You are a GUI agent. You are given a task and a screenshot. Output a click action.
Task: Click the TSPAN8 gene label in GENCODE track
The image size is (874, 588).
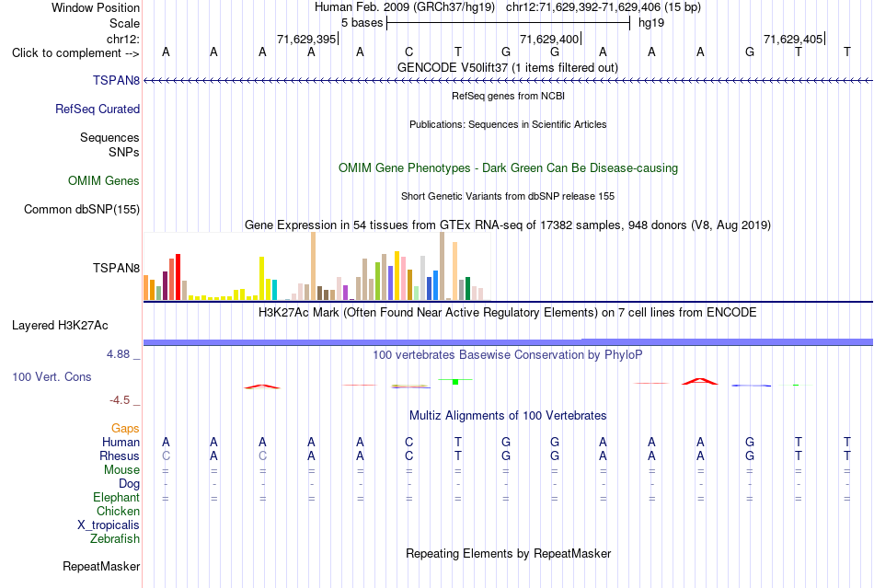point(116,80)
